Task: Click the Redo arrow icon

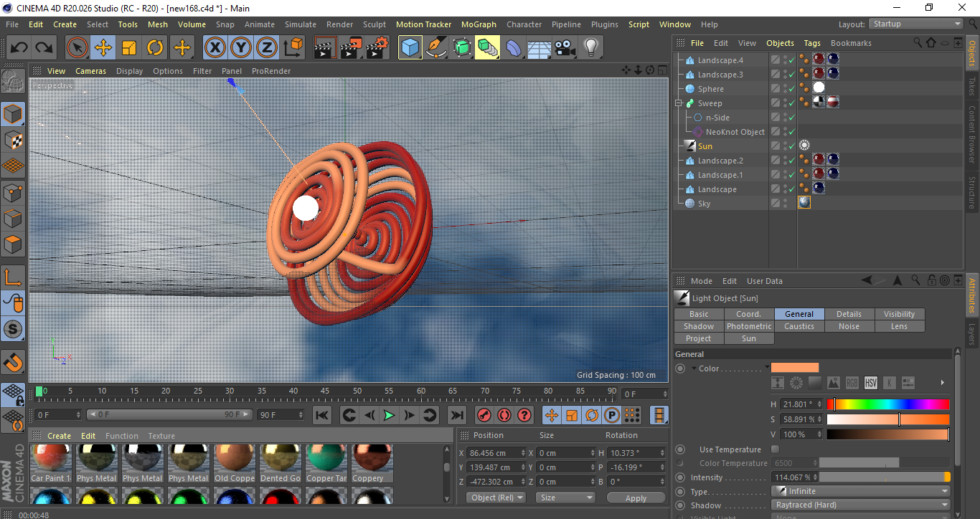Action: pyautogui.click(x=44, y=48)
